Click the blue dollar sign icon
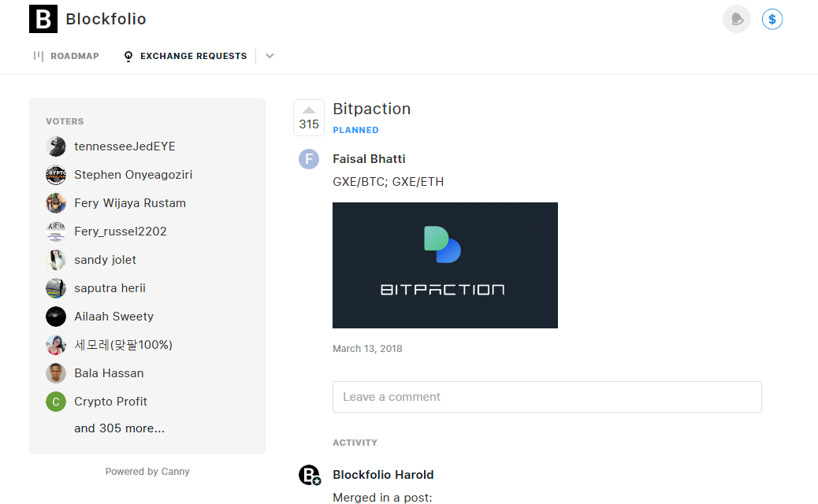818x504 pixels. (772, 19)
